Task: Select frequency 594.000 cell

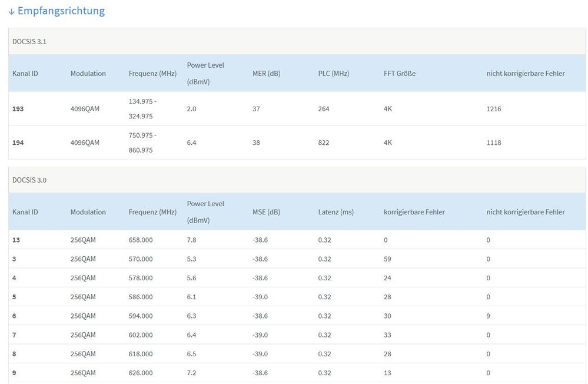Action: (141, 316)
